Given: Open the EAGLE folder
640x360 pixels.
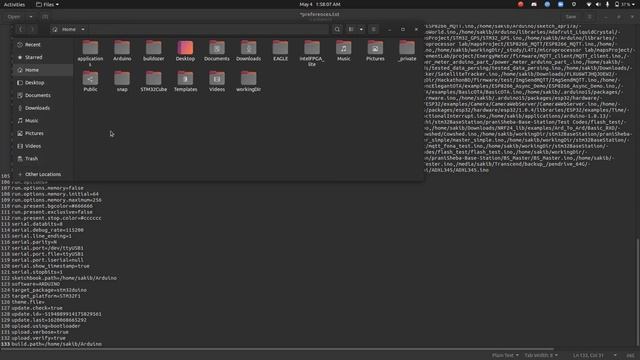Looking at the screenshot, I should pyautogui.click(x=280, y=51).
